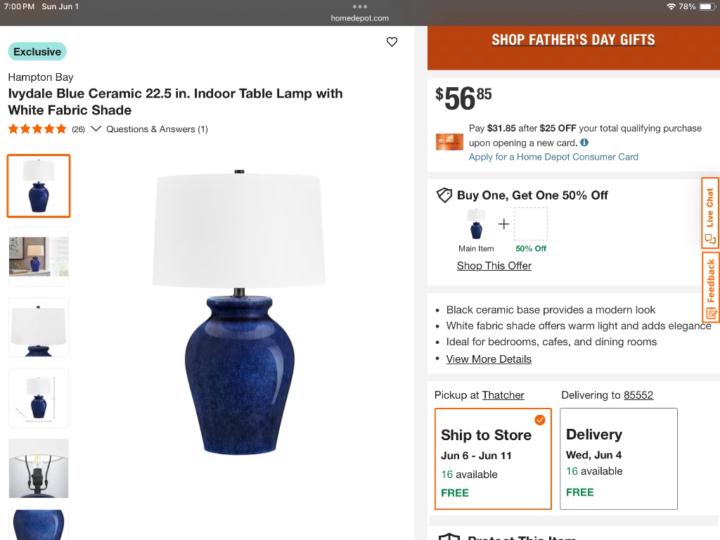
Task: Click the Home Depot credit card icon
Action: point(449,142)
